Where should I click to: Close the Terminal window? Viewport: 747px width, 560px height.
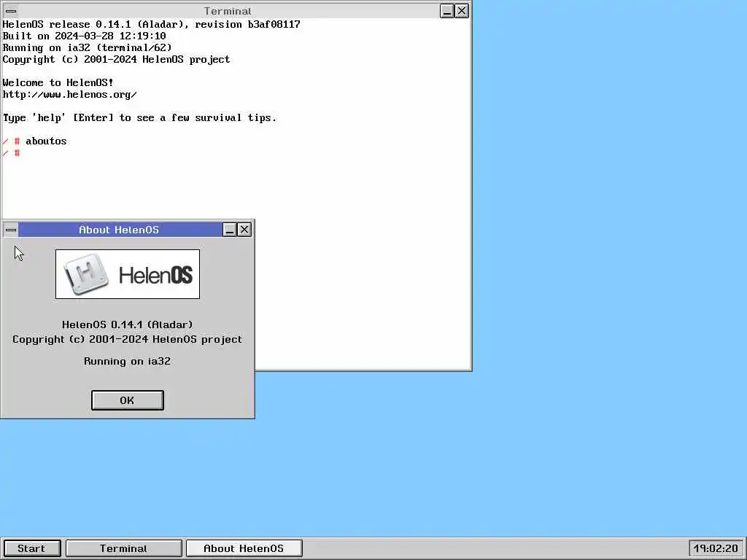[462, 11]
